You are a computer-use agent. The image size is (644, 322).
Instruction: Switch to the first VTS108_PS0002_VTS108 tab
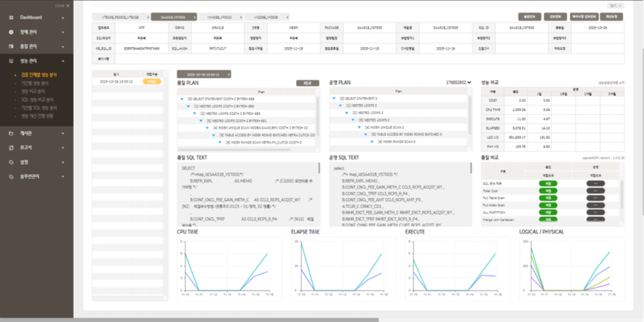click(x=119, y=17)
